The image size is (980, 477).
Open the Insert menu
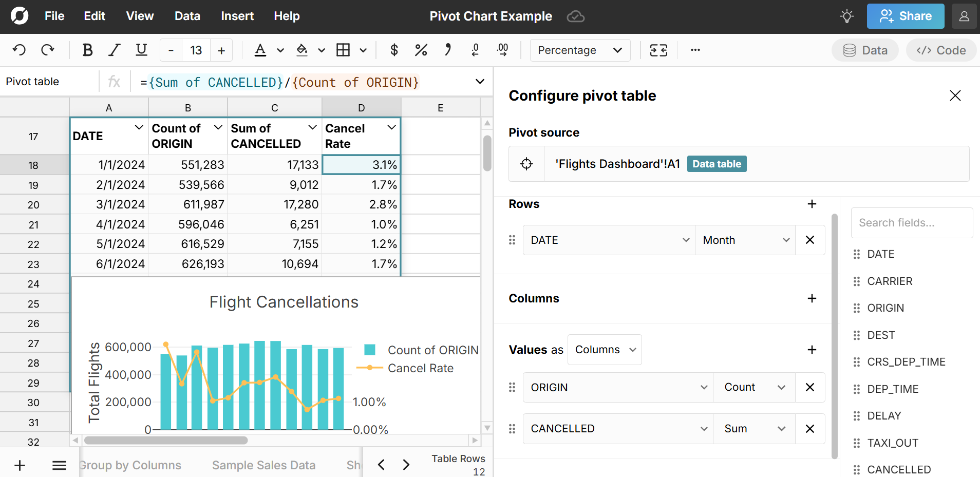(237, 16)
